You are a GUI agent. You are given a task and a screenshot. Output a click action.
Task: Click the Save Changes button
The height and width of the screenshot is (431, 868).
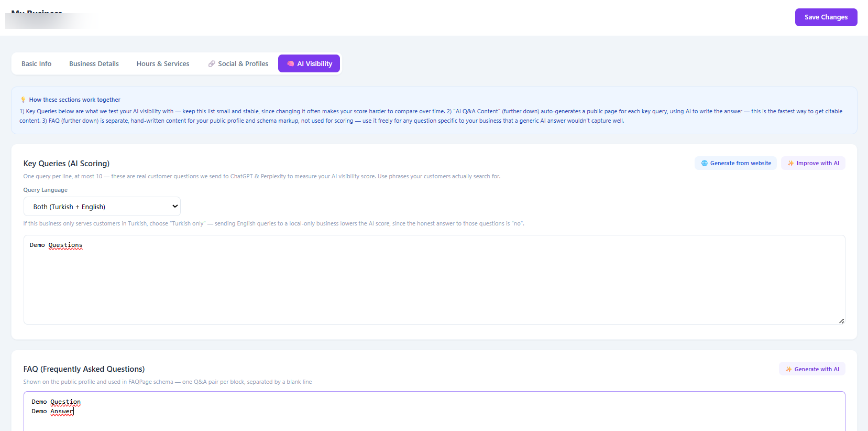[826, 17]
